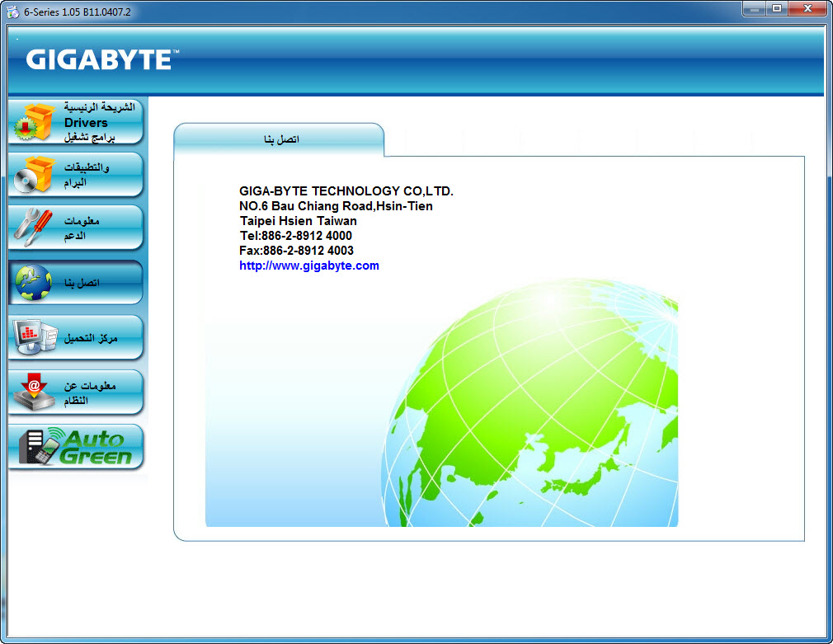Open the معلومات عن النظام sidebar button
Viewport: 833px width, 644px height.
pyautogui.click(x=76, y=393)
